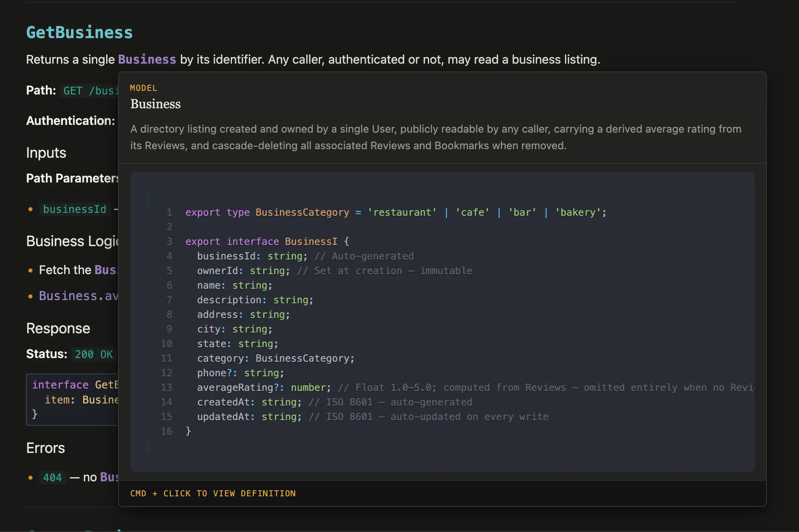Click the MODEL label in popup
This screenshot has height=532, width=799.
tap(144, 88)
